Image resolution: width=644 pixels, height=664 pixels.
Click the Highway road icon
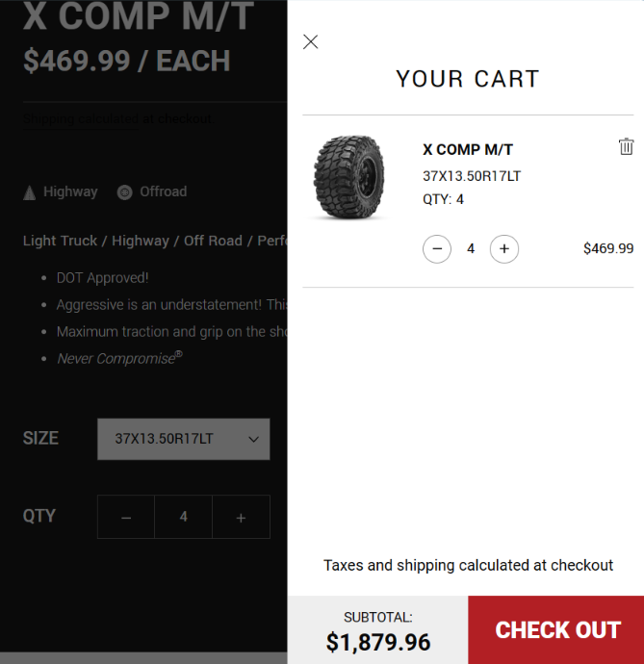pyautogui.click(x=30, y=192)
